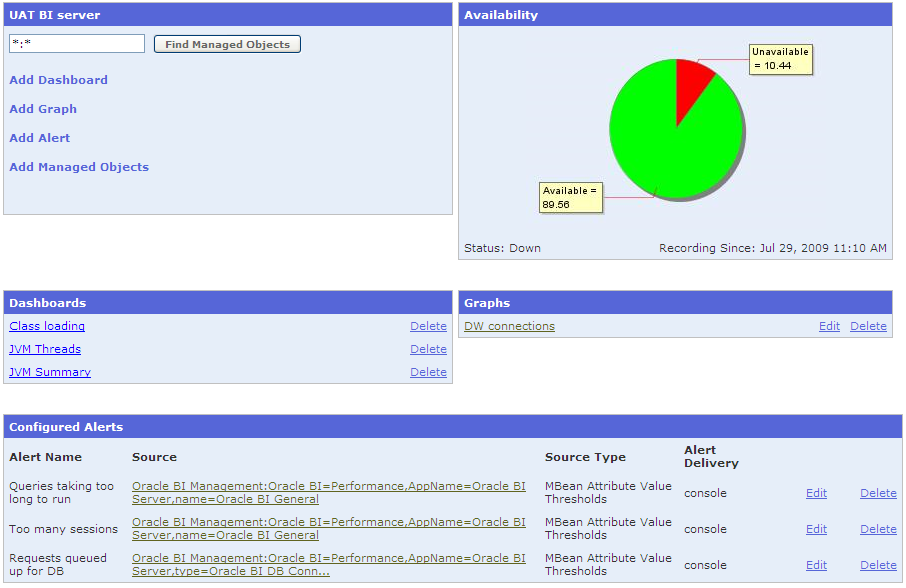Image resolution: width=906 pixels, height=588 pixels.
Task: Edit the Requests queued up for DB alert
Action: pos(816,565)
